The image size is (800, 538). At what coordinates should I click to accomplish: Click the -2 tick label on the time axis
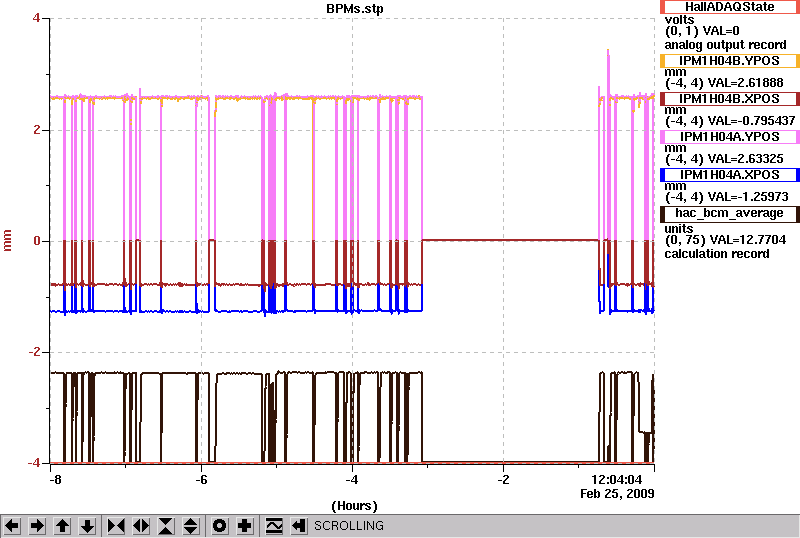[503, 480]
